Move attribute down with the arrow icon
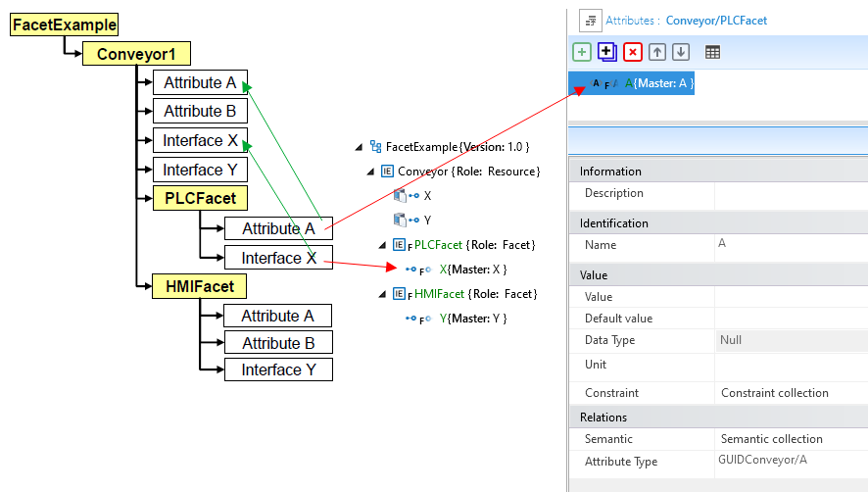The height and width of the screenshot is (492, 868). (x=681, y=52)
